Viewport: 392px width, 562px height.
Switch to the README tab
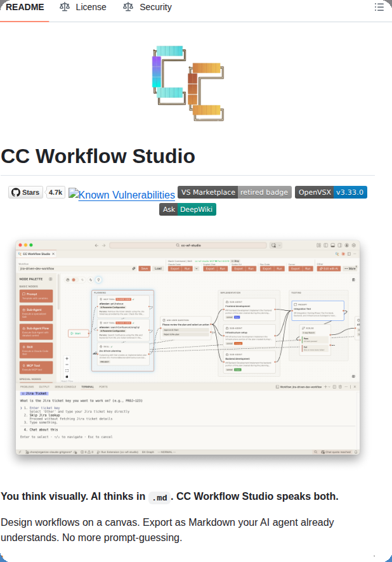(25, 7)
